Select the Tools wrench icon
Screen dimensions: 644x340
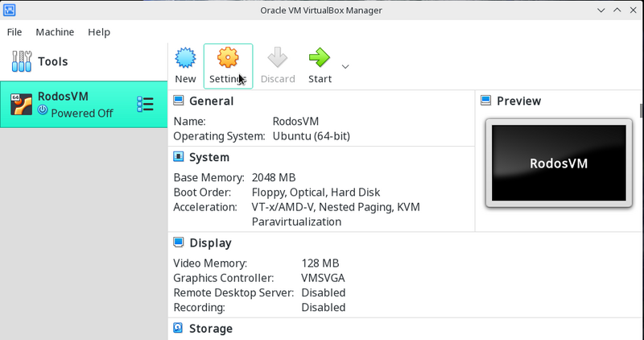21,61
